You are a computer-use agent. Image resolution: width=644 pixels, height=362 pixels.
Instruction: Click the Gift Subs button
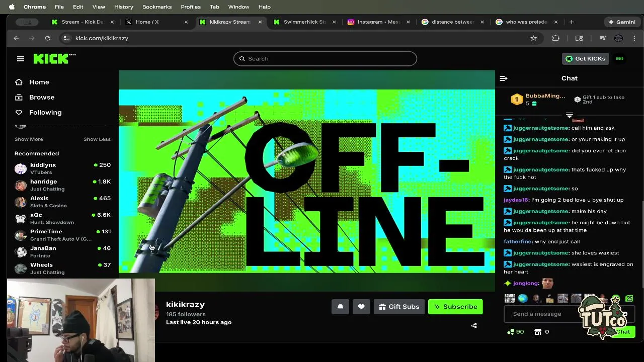399,307
